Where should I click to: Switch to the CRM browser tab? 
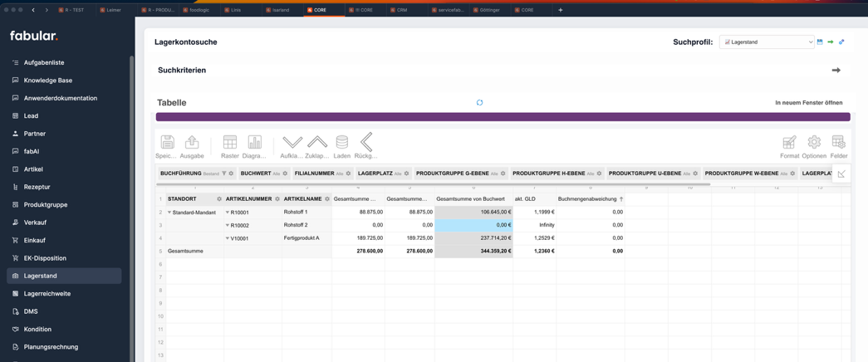401,10
